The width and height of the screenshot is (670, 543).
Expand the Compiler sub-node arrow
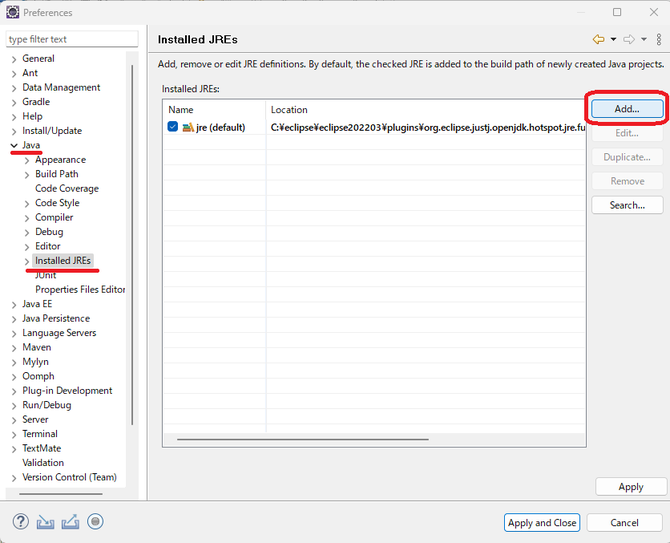point(27,218)
